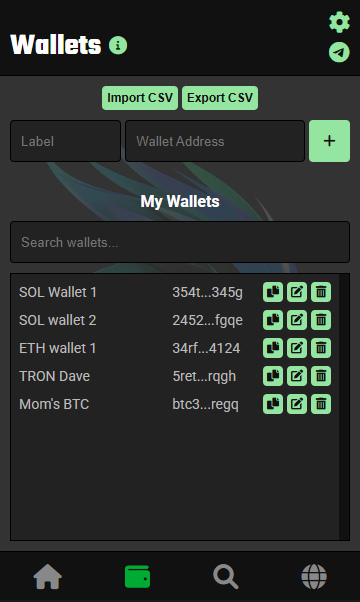The width and height of the screenshot is (360, 602).
Task: Click address 34rf...4124
Action: click(206, 348)
